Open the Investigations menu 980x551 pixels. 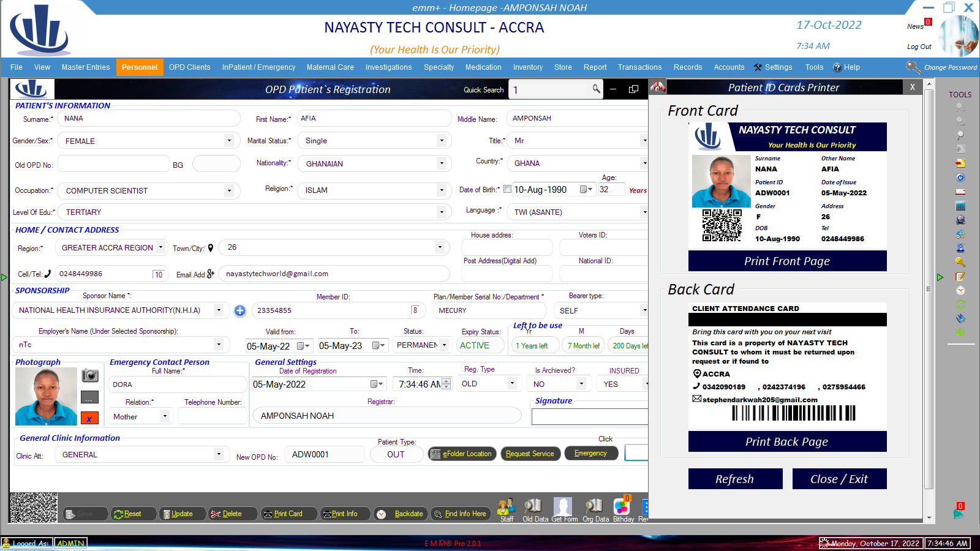coord(388,67)
